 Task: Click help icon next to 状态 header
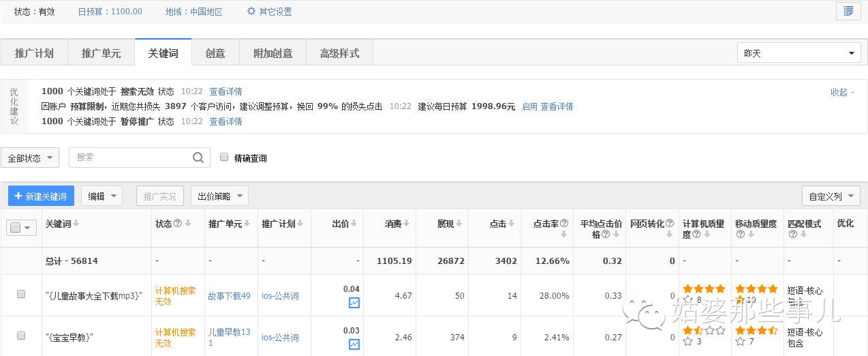(178, 224)
